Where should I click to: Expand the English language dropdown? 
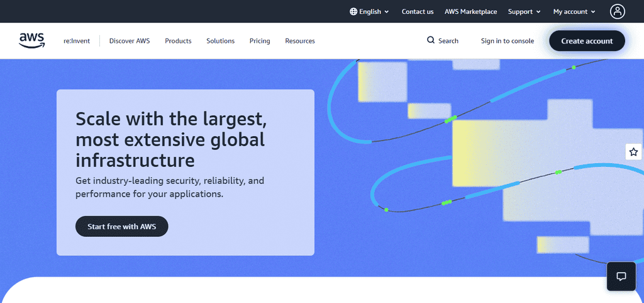(x=369, y=11)
